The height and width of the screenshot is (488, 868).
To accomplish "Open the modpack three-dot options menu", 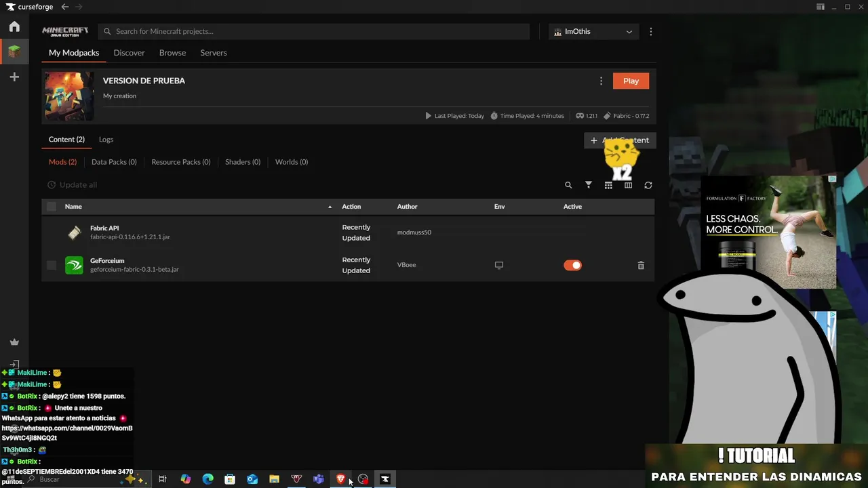I will tap(601, 81).
